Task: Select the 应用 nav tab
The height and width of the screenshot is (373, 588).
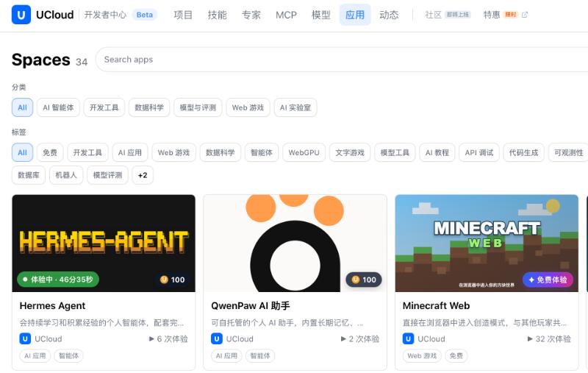Action: (355, 15)
